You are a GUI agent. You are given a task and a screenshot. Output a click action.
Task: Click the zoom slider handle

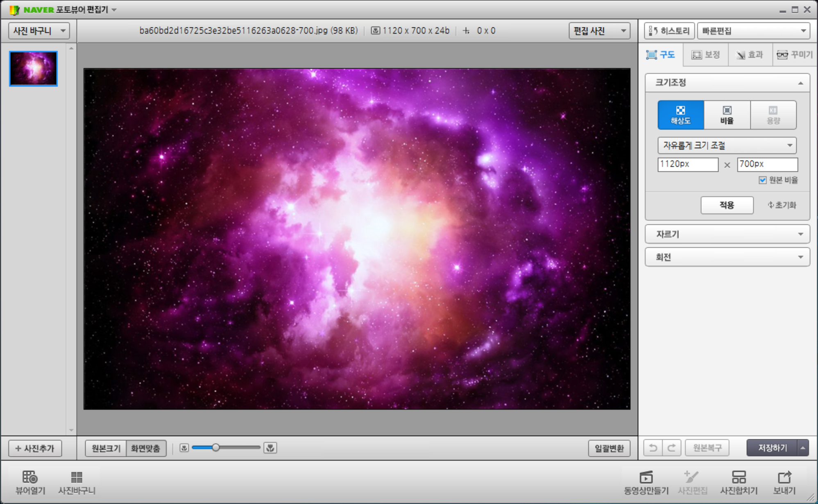tap(215, 447)
